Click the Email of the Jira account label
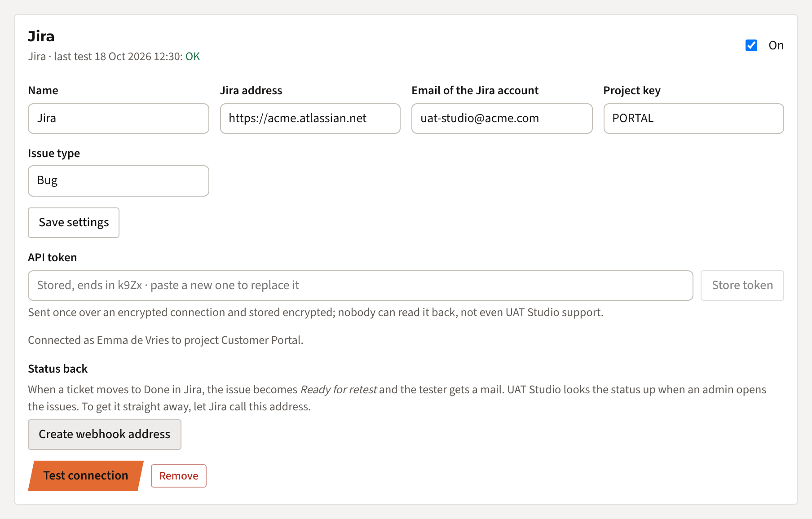This screenshot has width=812, height=519. coord(475,91)
